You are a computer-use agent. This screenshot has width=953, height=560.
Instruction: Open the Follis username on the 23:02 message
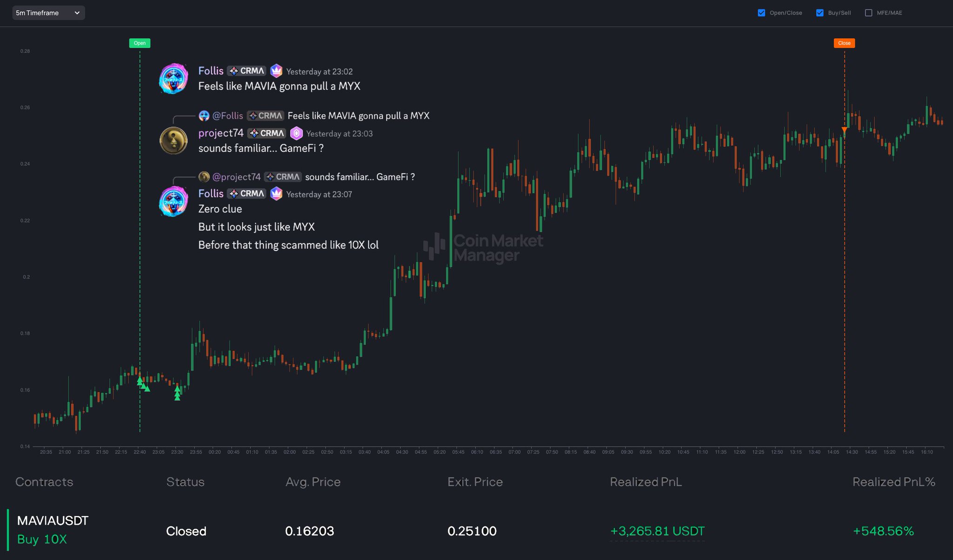point(211,71)
